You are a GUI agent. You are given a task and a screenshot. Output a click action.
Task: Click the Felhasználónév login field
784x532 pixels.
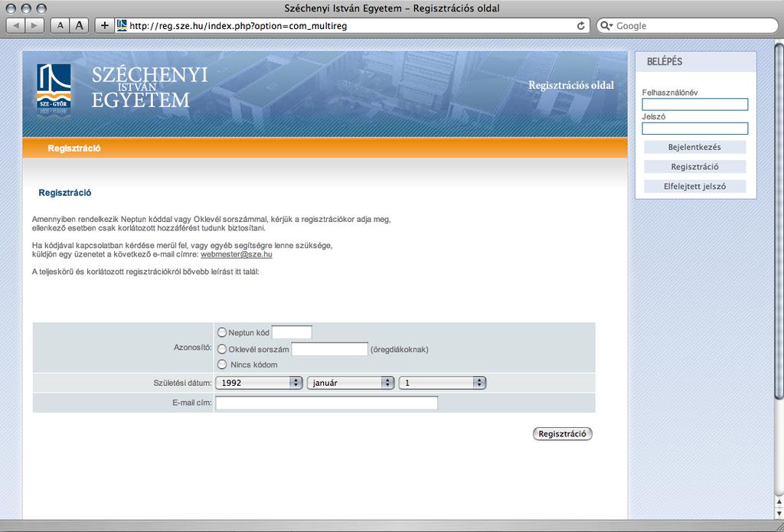tap(695, 105)
